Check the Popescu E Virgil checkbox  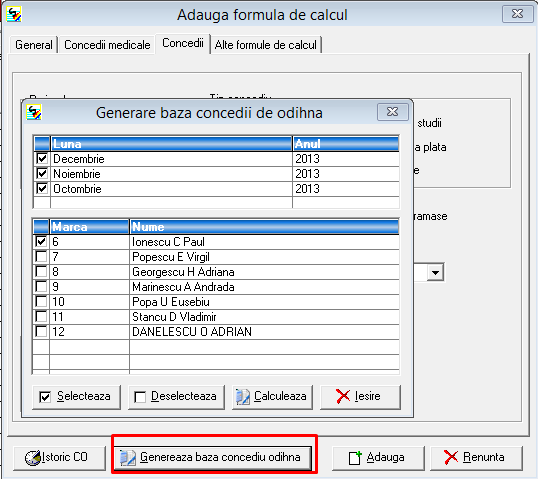pos(41,257)
